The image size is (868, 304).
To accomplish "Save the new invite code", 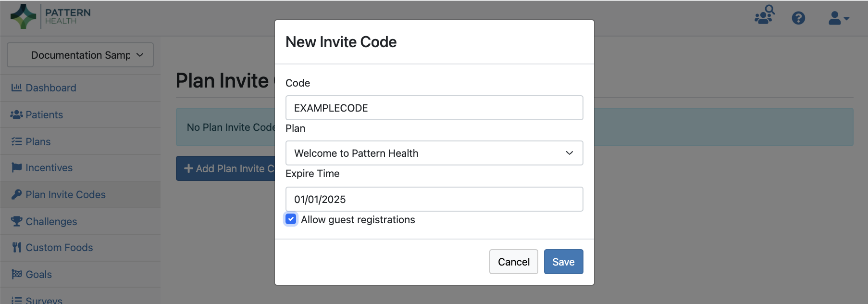I will pyautogui.click(x=563, y=262).
